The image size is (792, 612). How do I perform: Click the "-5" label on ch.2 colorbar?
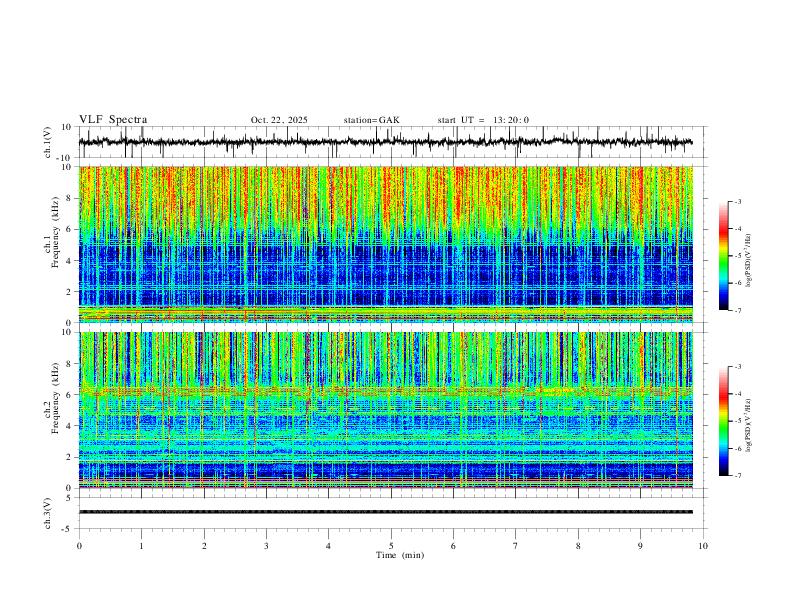[738, 421]
